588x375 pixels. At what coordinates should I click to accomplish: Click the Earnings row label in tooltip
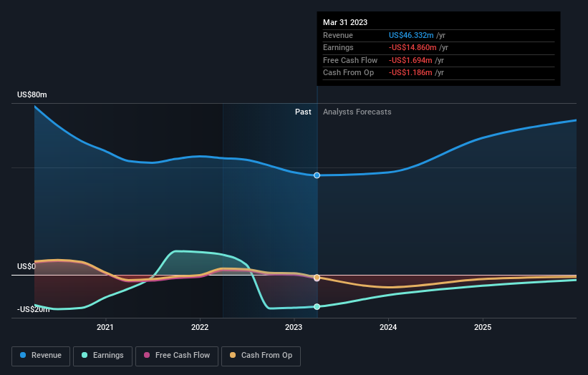click(338, 47)
